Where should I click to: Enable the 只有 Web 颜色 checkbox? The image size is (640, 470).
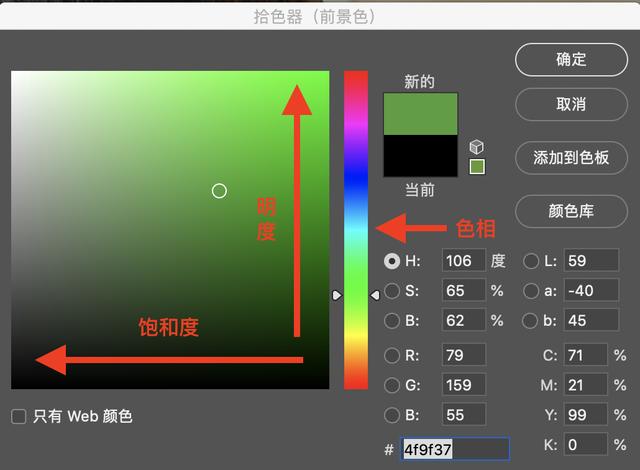click(19, 416)
